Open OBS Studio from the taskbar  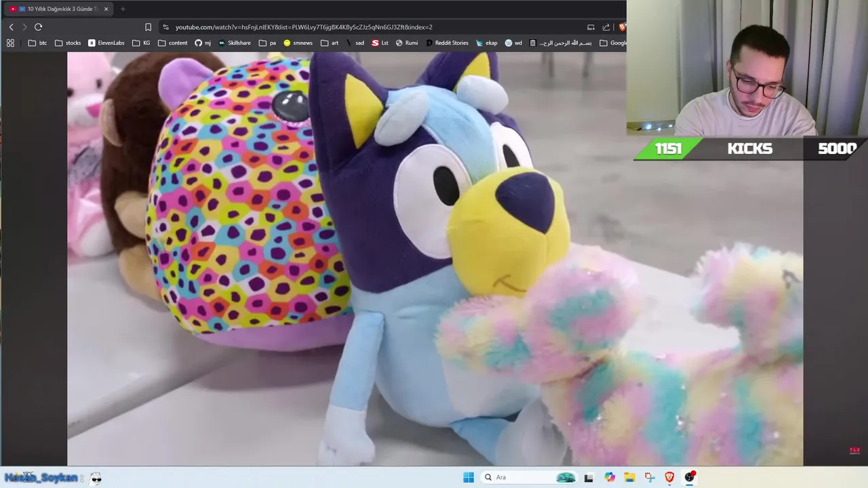point(690,477)
